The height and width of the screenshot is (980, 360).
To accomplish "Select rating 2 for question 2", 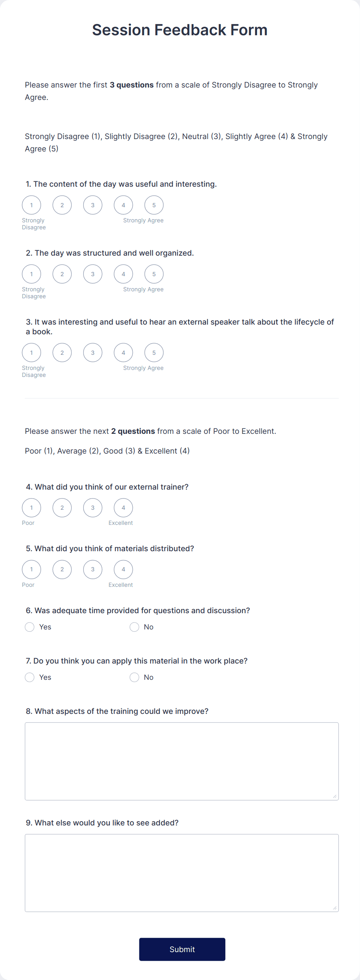I will pyautogui.click(x=62, y=274).
